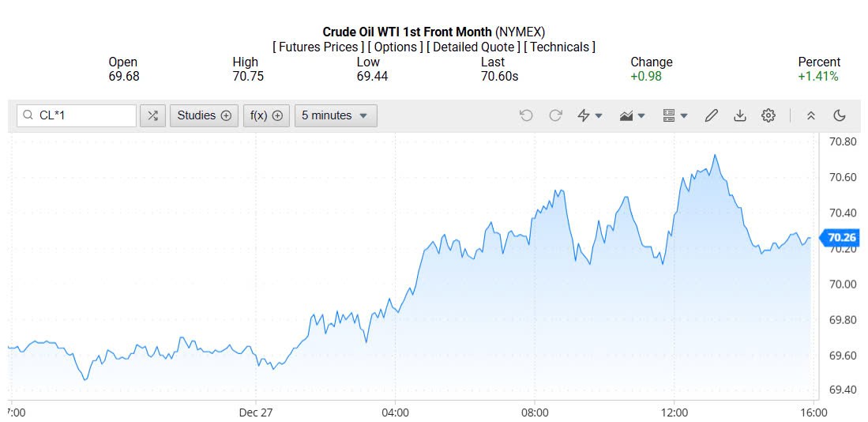868x422 pixels.
Task: Download the chart image
Action: [x=740, y=115]
